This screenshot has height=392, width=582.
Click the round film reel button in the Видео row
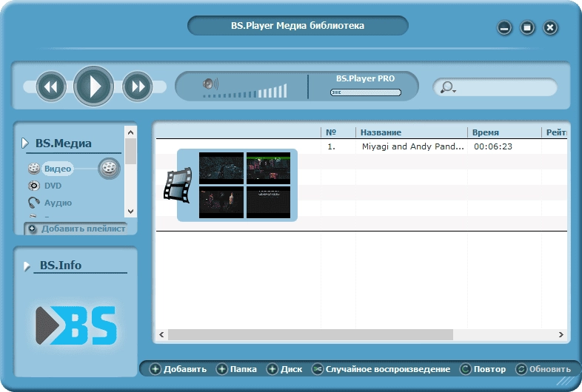[x=109, y=169]
